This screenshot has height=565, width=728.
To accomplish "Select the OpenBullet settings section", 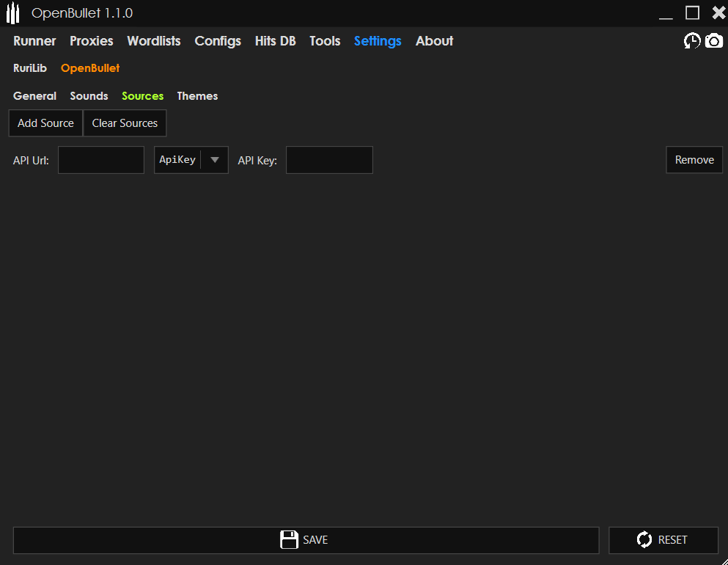I will (x=90, y=68).
